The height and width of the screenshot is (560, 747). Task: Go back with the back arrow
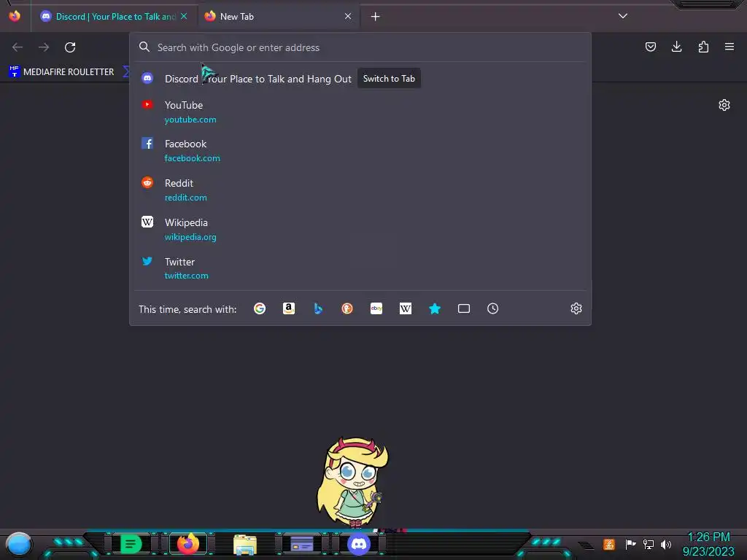tap(18, 47)
